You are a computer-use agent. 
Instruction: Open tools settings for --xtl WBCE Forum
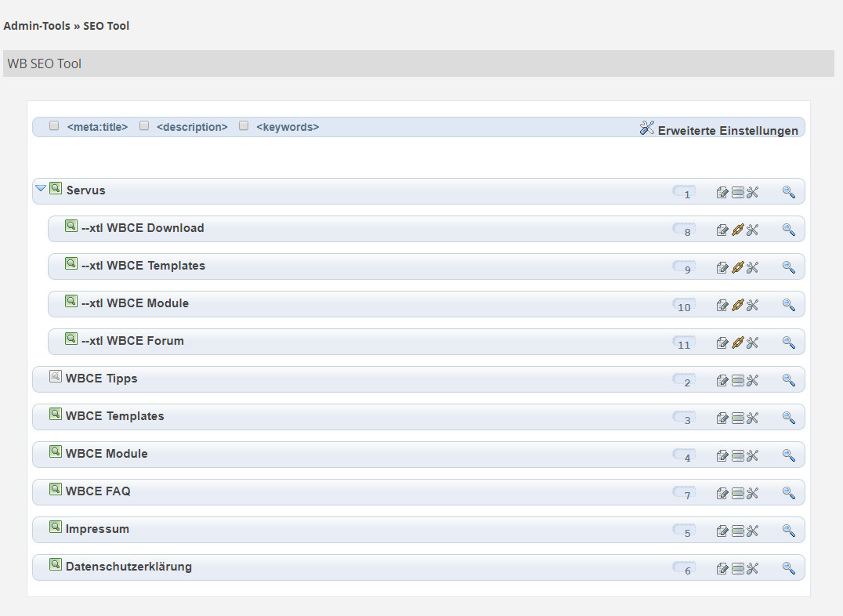(x=752, y=342)
